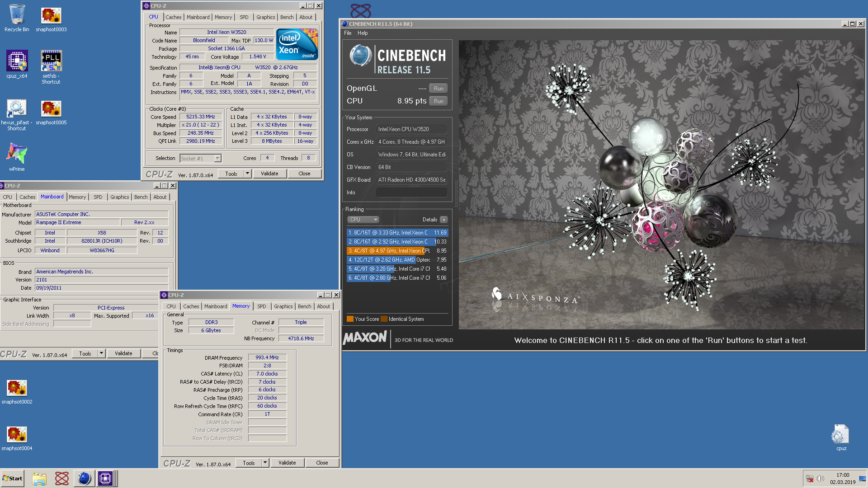Click the Core Speed 5215.33 MHz value
The image size is (868, 488).
(201, 117)
